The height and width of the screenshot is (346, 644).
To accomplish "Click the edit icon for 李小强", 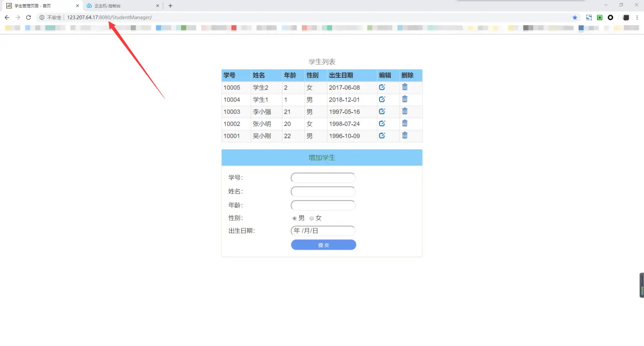I will coord(382,111).
